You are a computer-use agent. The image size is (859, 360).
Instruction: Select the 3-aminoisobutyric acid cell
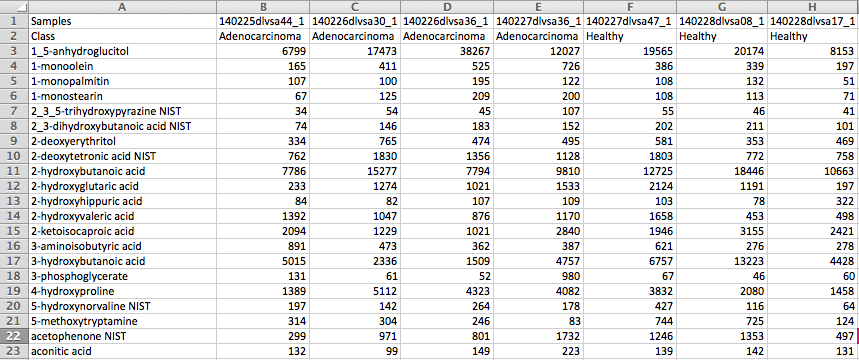(122, 246)
